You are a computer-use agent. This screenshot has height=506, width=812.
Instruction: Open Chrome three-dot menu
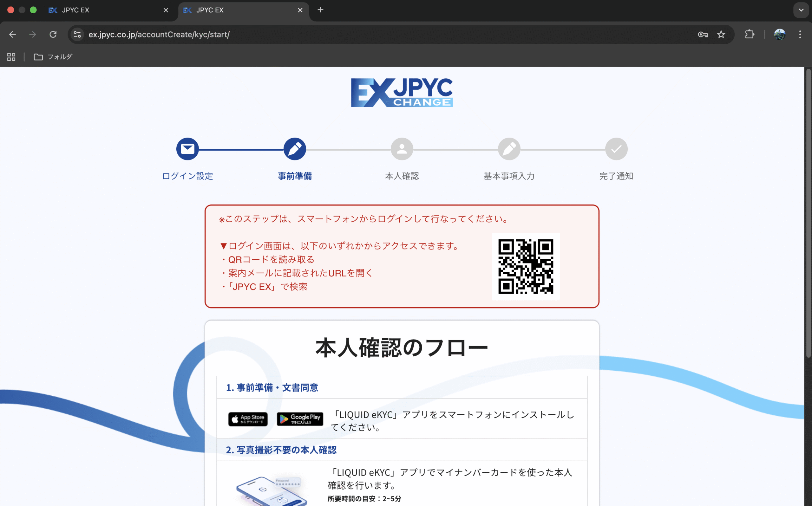tap(800, 35)
